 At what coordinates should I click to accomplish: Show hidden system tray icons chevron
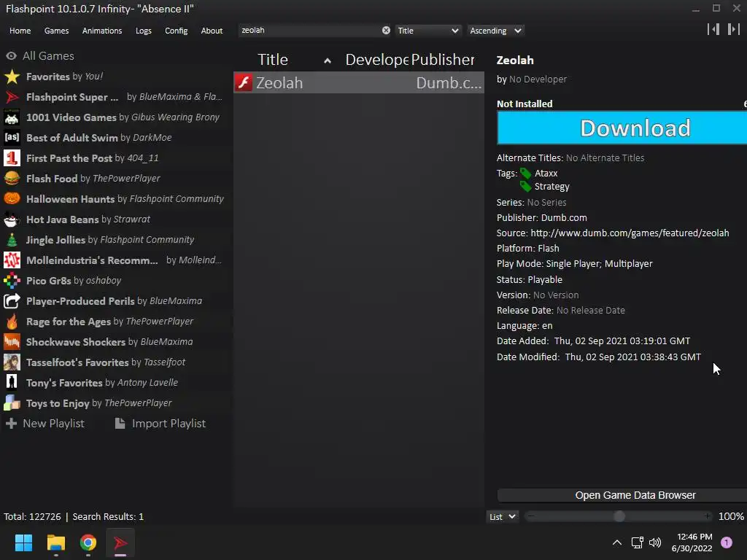617,542
